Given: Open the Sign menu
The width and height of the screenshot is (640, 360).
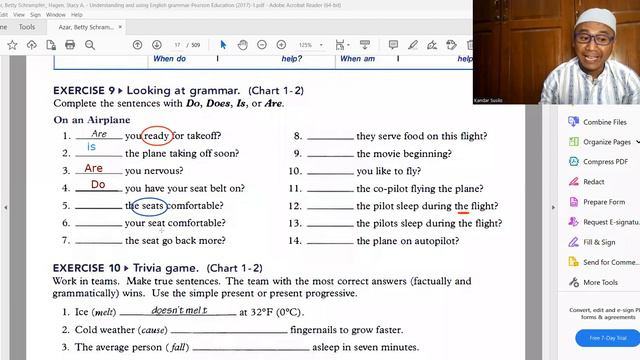Looking at the screenshot, I should pos(36,15).
